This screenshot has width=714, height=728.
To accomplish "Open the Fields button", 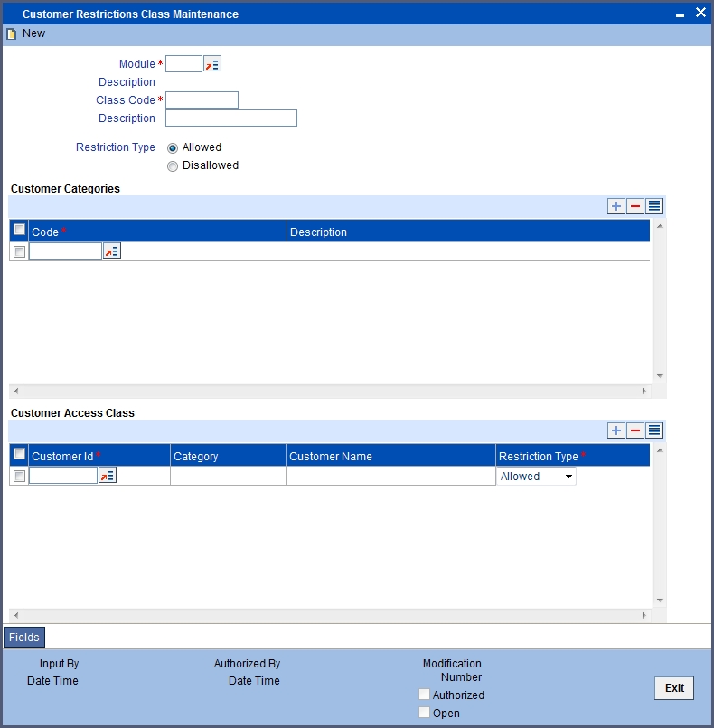I will pos(24,637).
